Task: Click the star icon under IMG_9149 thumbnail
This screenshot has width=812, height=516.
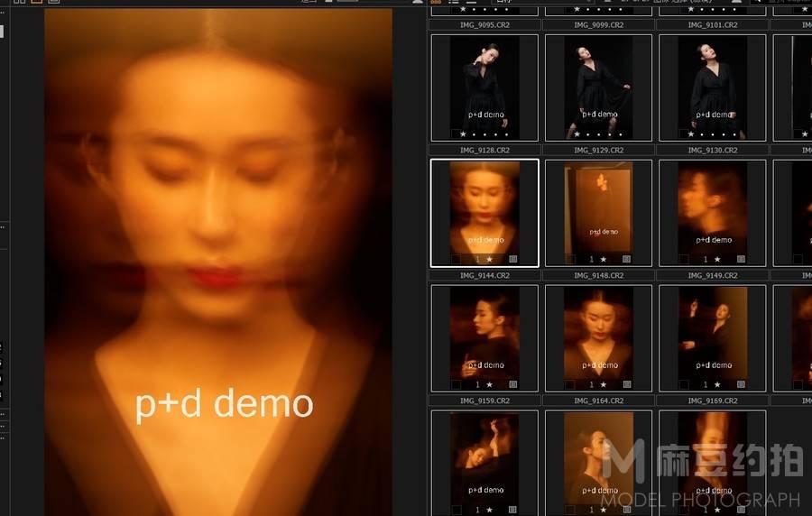Action: click(716, 259)
